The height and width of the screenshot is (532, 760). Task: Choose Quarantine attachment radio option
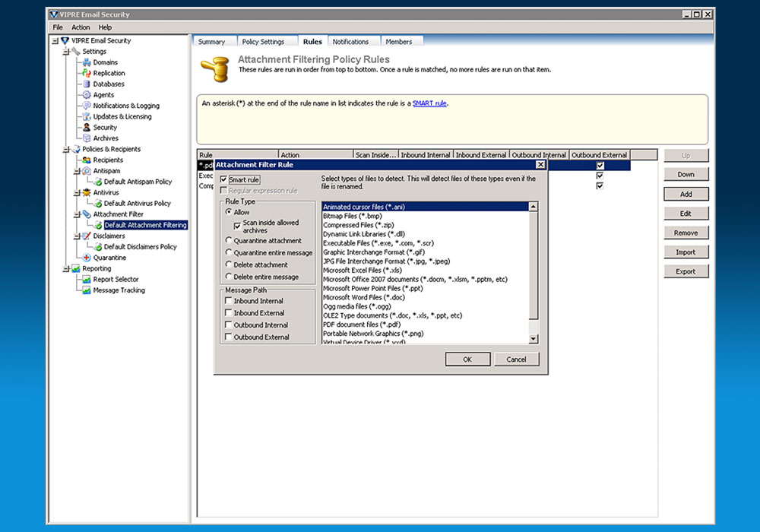tap(229, 240)
